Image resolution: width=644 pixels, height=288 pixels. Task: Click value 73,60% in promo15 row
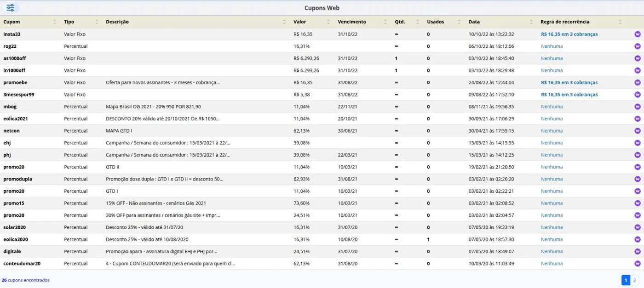301,203
